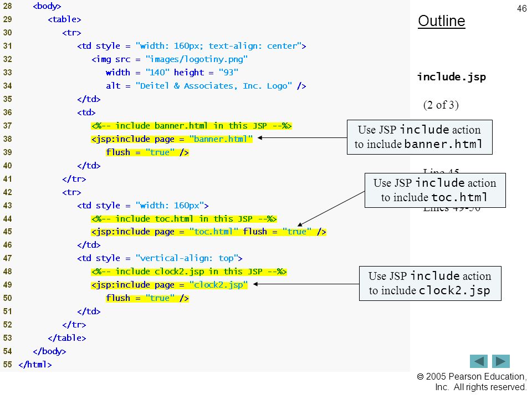Select the width 140 height 93 line
This screenshot has width=532, height=399.
(172, 73)
